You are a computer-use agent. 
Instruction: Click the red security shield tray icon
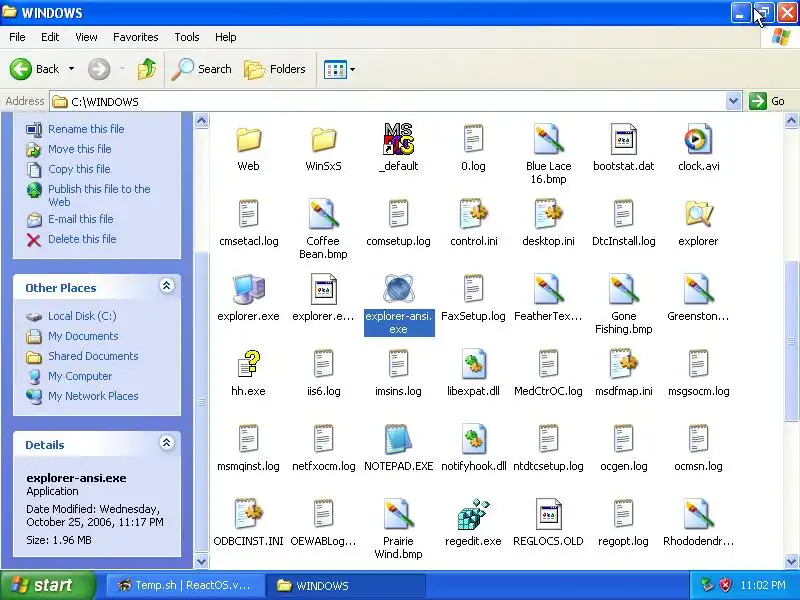(726, 585)
